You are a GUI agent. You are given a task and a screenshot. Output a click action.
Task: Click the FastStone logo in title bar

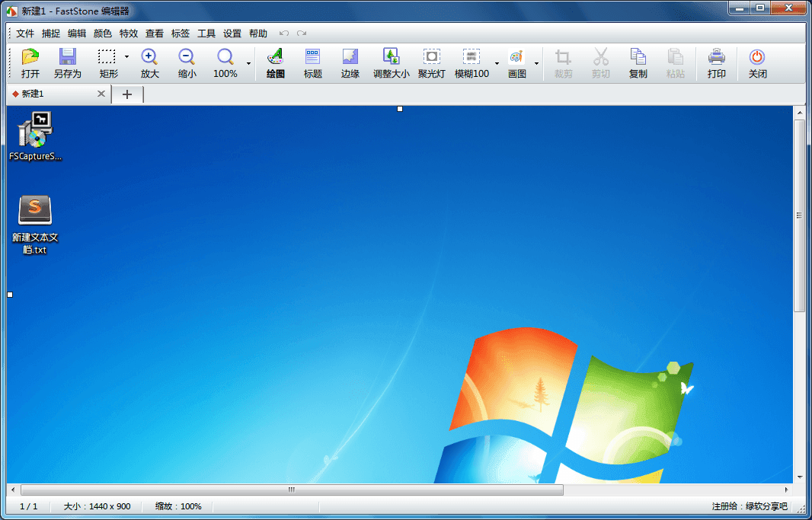coord(11,11)
